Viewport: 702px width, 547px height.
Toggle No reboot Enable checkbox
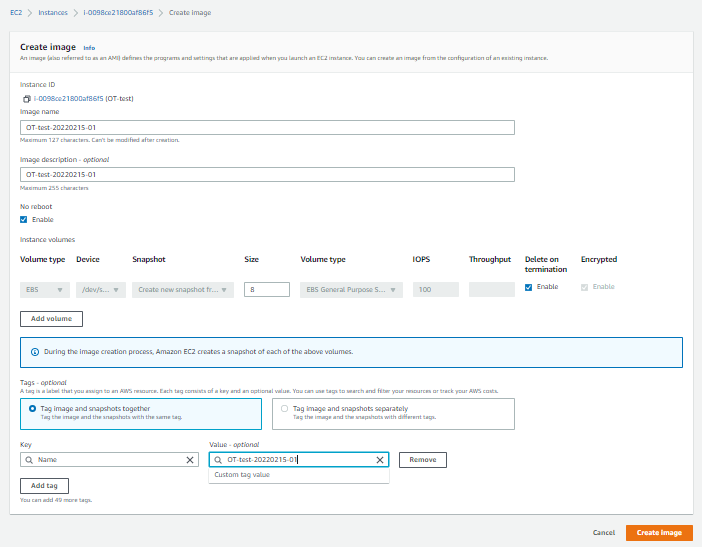(24, 219)
